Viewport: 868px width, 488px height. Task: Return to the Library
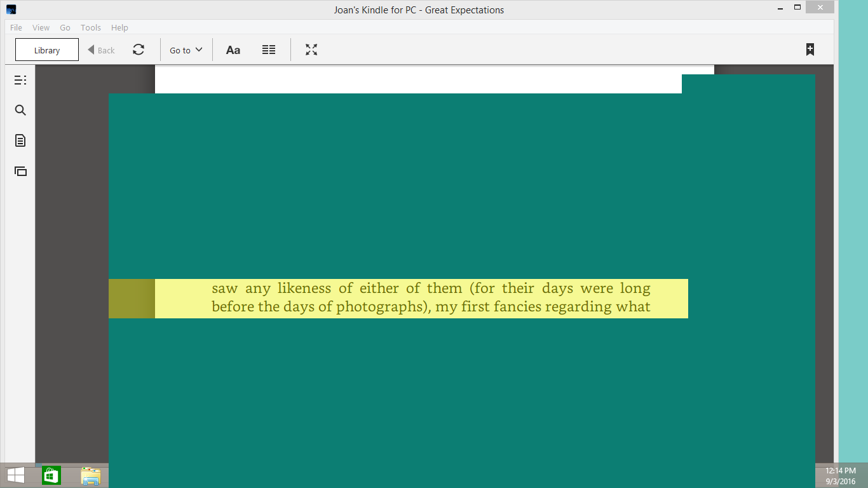pos(46,49)
